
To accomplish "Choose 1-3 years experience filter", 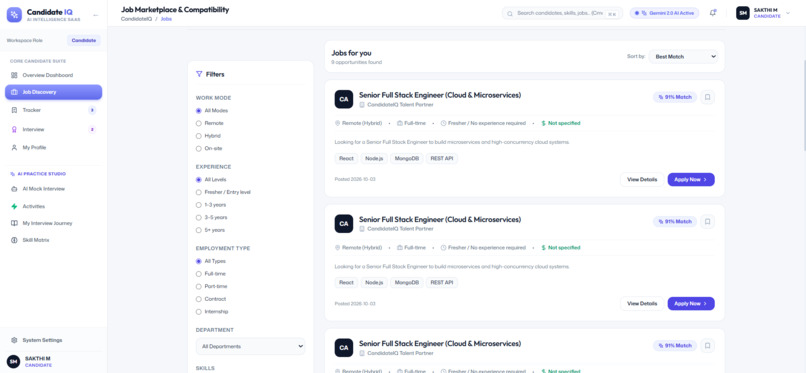I will pos(198,205).
